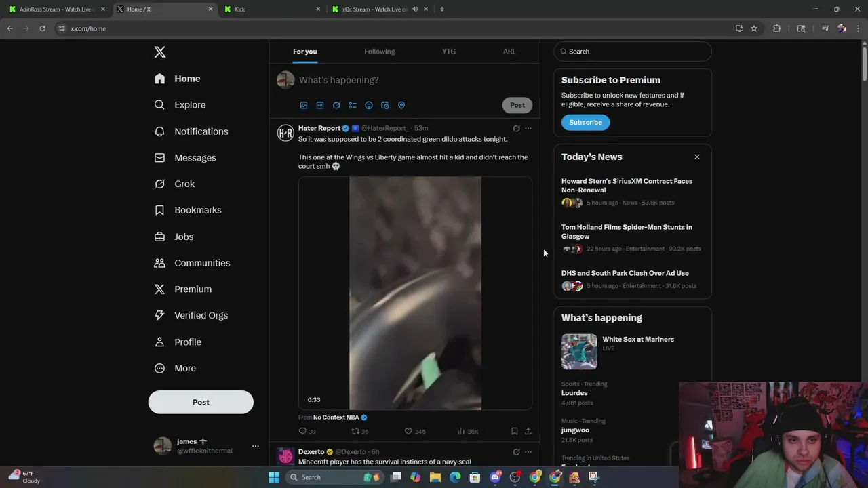Screen dimensions: 868x488
Task: Switch to the Following tab
Action: point(380,52)
